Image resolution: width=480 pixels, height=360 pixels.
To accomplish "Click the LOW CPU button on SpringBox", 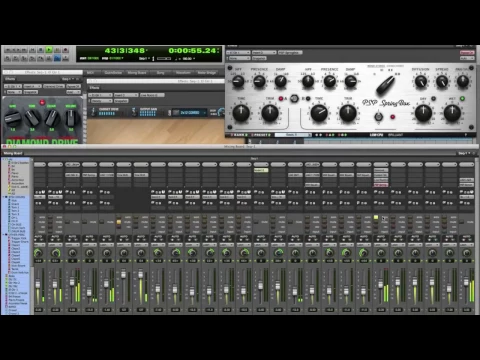I will 376,135.
